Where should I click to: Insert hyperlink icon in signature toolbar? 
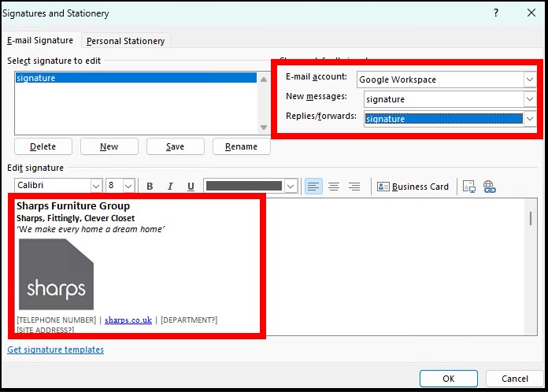click(x=489, y=187)
